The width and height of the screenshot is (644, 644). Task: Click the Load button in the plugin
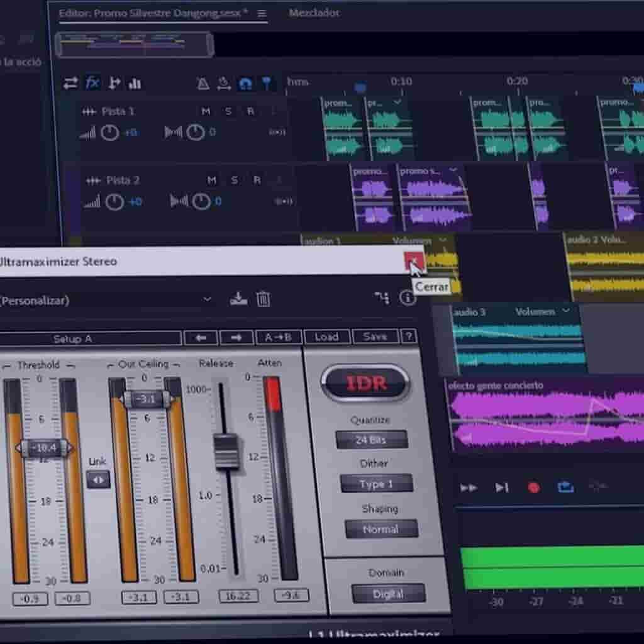(326, 336)
